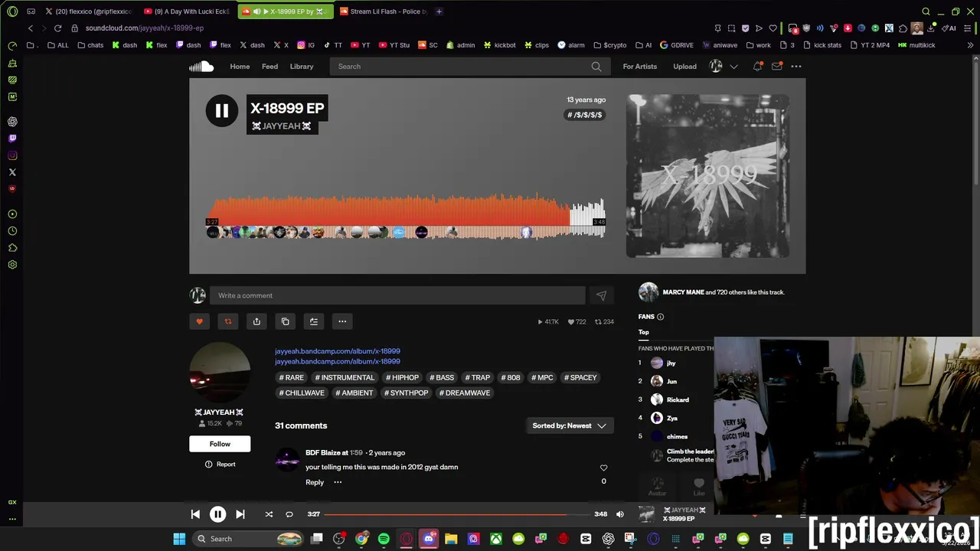This screenshot has height=551, width=980.
Task: Click the FANS info icon
Action: (x=660, y=317)
